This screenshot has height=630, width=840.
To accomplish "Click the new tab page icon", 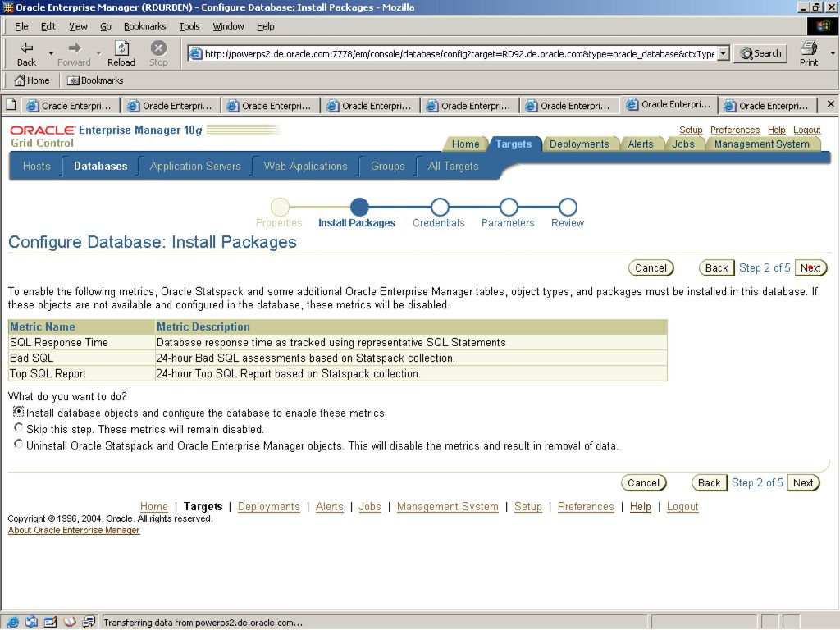I will [11, 105].
